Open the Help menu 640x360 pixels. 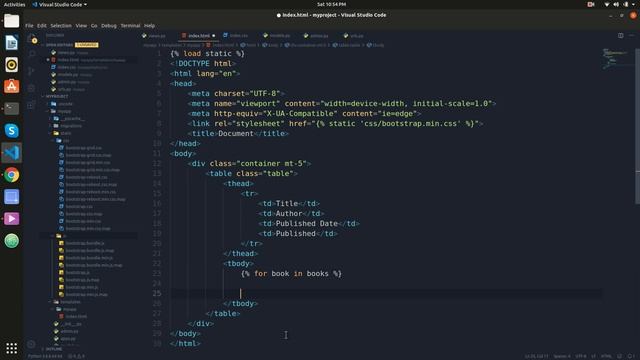[x=149, y=25]
